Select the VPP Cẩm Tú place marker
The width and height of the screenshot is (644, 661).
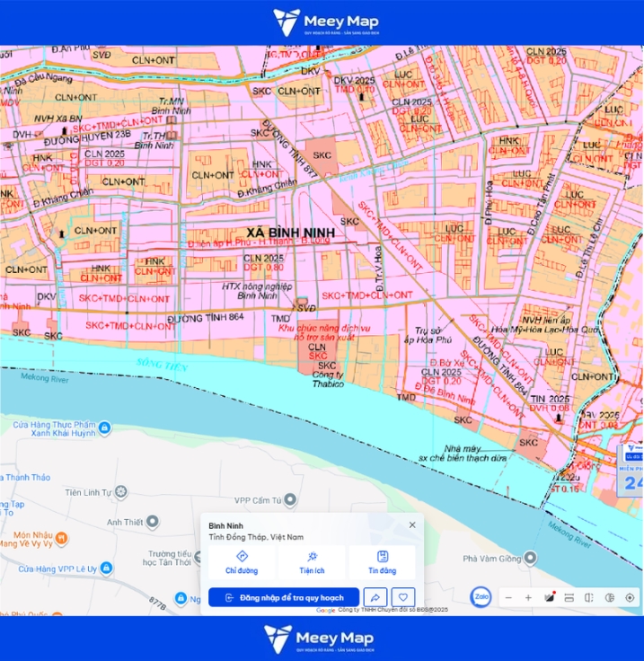[x=290, y=499]
